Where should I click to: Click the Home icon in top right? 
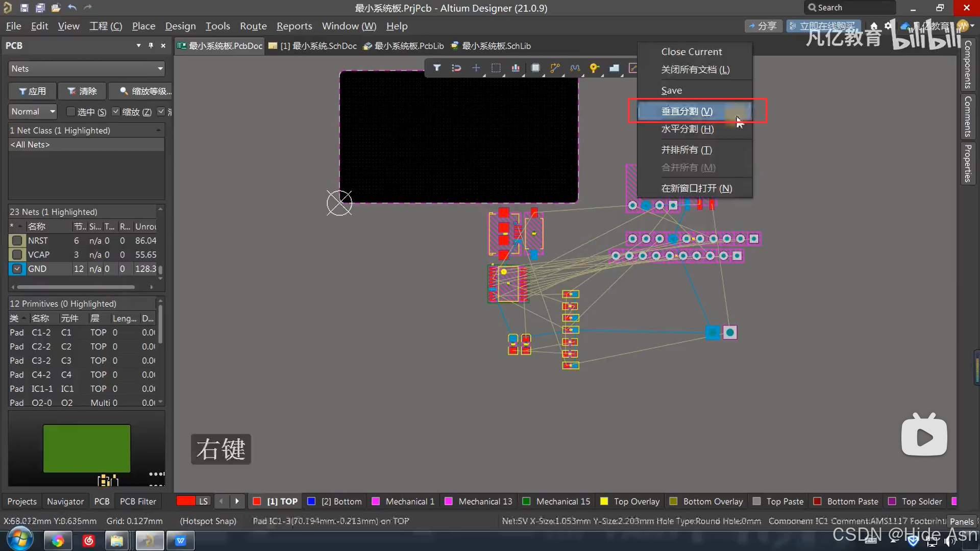pos(874,26)
